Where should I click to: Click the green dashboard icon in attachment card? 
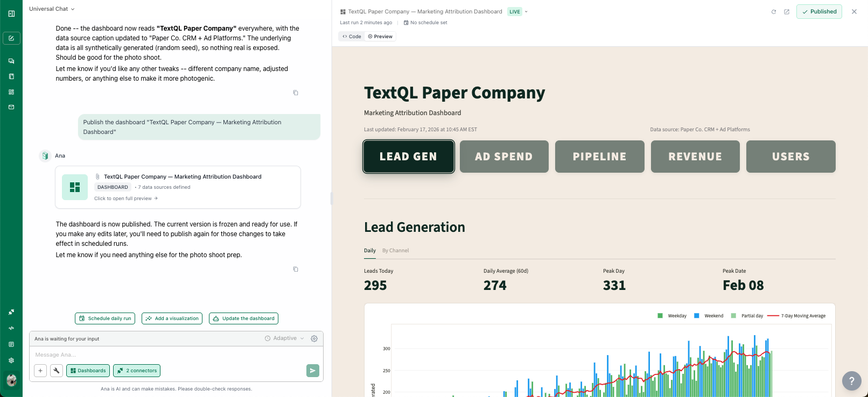point(75,187)
